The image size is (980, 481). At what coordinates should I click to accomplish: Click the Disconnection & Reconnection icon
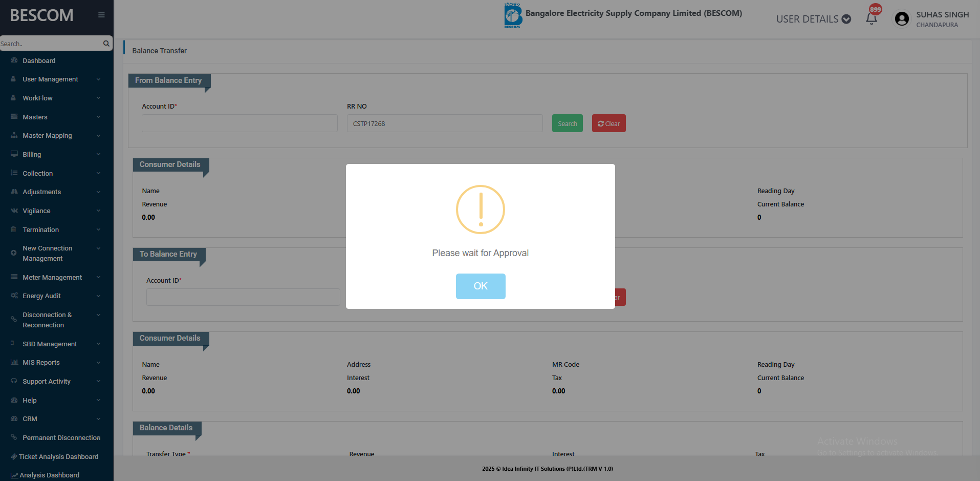point(14,320)
